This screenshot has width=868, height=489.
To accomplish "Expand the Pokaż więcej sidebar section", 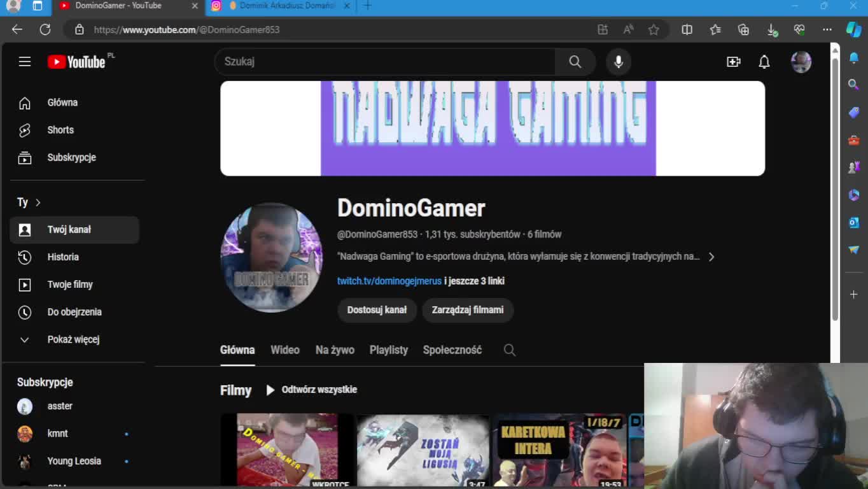I will pyautogui.click(x=74, y=339).
